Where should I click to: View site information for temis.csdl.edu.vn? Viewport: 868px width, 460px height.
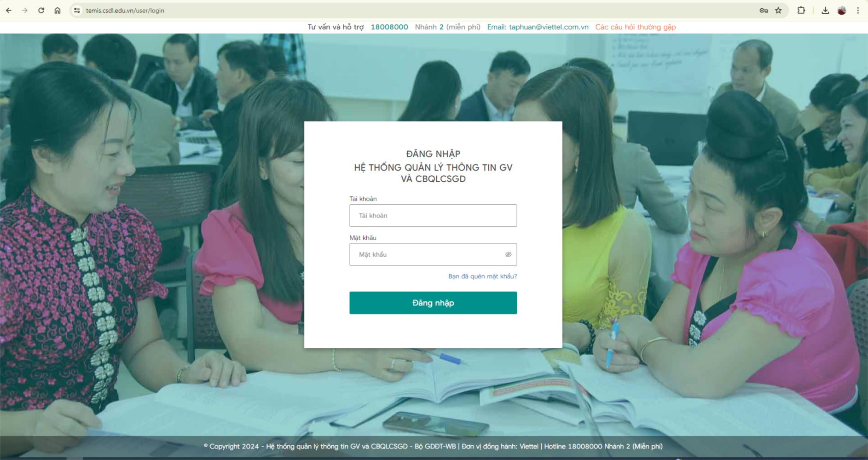[77, 11]
